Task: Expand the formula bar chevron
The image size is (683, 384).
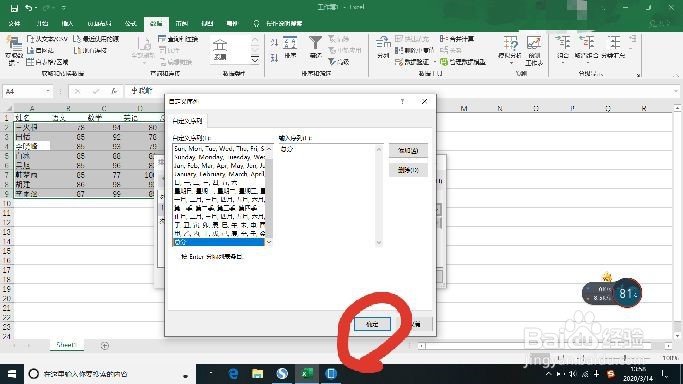Action: (676, 91)
